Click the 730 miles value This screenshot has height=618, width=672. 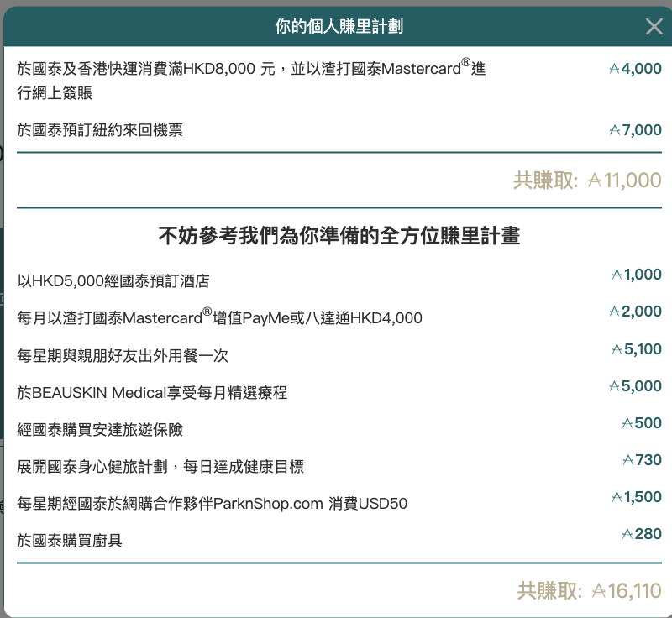pos(642,459)
